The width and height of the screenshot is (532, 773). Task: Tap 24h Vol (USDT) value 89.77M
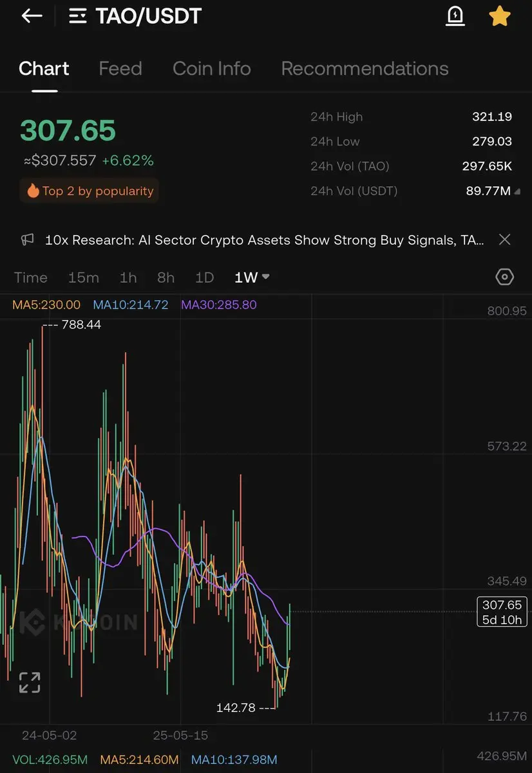(x=489, y=191)
